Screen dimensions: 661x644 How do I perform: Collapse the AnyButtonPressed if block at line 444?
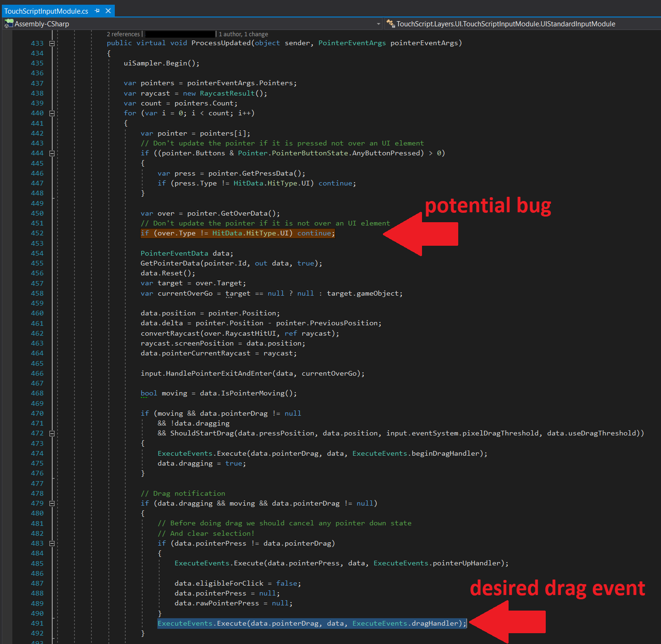pos(52,153)
